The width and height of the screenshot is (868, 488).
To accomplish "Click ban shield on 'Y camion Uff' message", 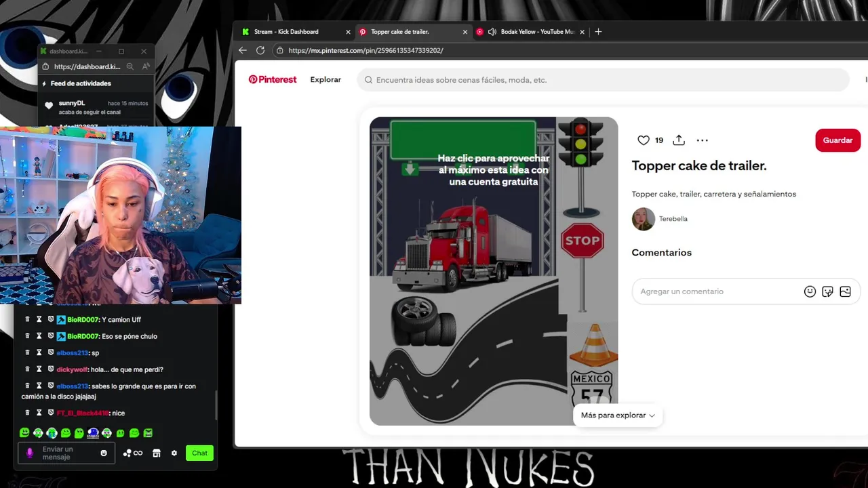I will pyautogui.click(x=51, y=319).
